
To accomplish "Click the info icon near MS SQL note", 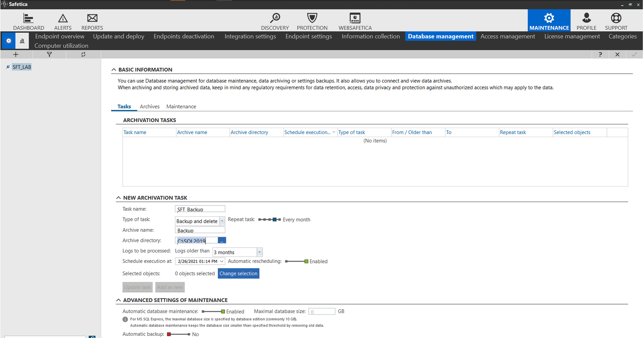I will (x=125, y=319).
